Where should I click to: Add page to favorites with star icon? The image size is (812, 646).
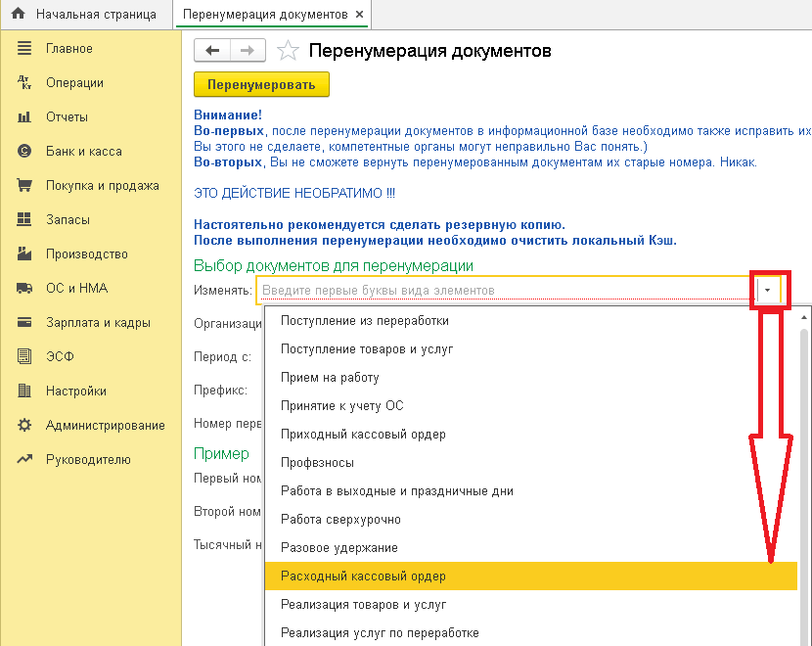(288, 51)
